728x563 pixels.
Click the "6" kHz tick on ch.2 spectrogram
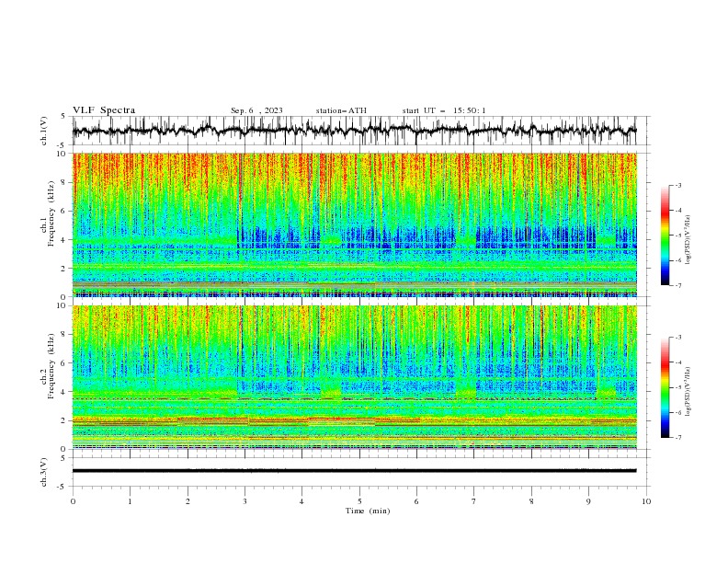tap(63, 363)
